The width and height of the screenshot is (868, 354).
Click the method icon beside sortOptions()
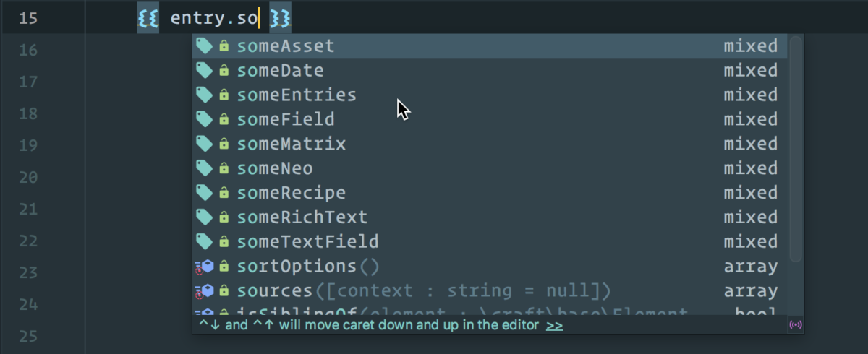[x=204, y=267]
